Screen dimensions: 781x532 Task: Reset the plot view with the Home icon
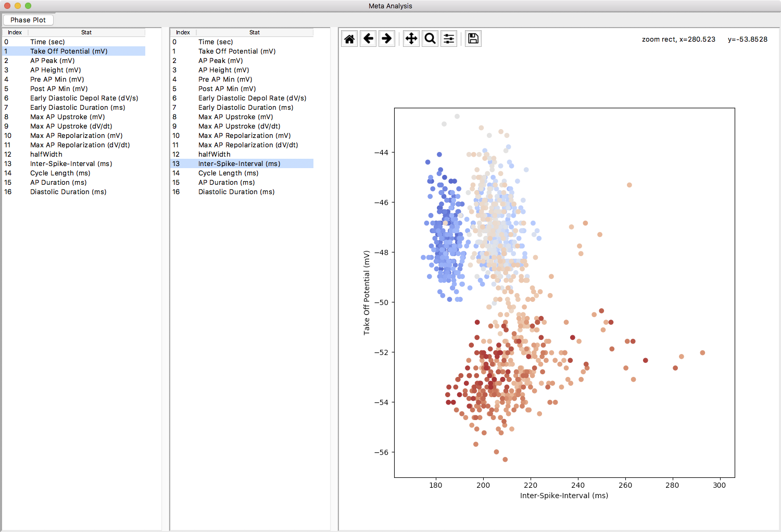click(x=349, y=39)
